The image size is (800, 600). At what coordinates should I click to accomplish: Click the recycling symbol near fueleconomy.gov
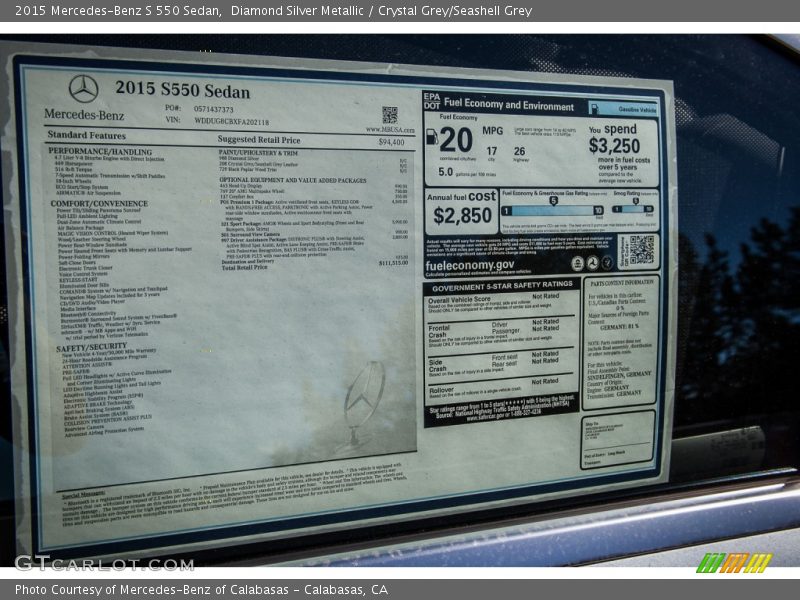point(592,262)
